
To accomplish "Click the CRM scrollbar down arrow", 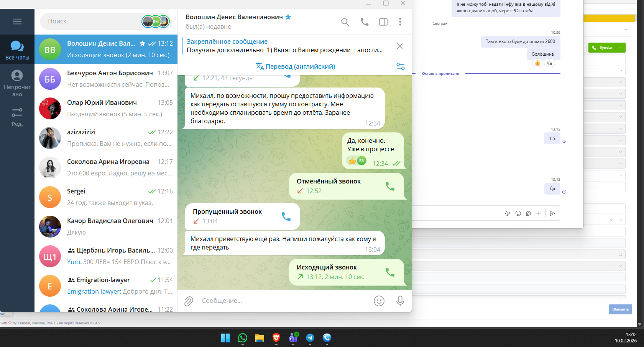I will (639, 324).
